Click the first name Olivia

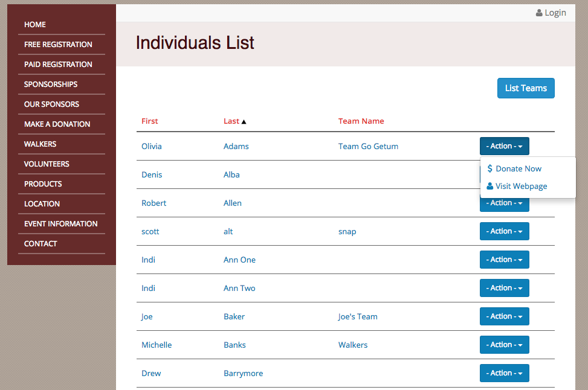click(152, 147)
